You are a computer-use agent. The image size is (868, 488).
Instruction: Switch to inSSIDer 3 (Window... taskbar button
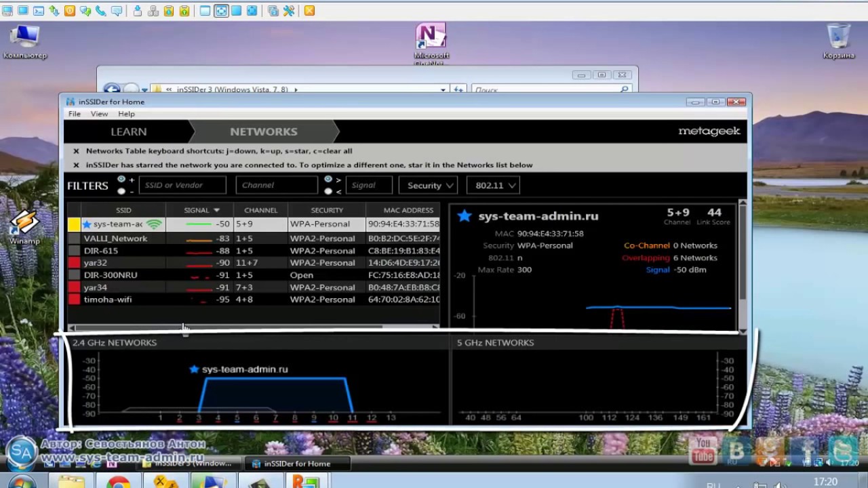[190, 464]
